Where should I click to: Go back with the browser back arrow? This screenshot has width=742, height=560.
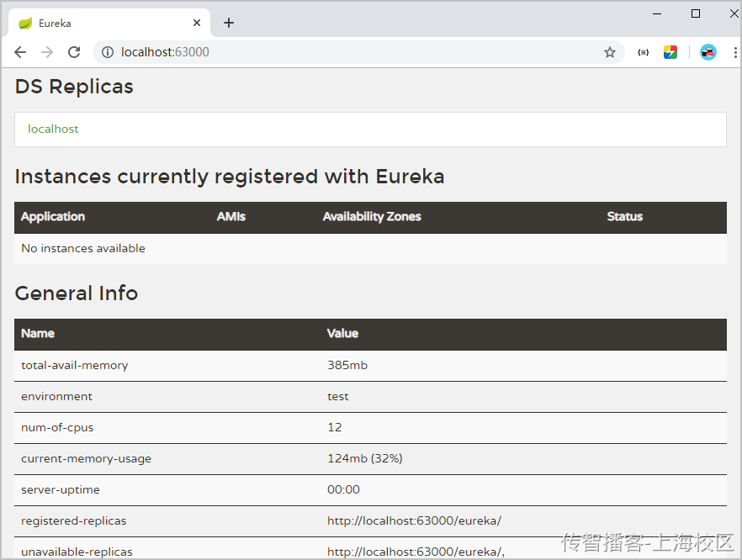pos(20,52)
